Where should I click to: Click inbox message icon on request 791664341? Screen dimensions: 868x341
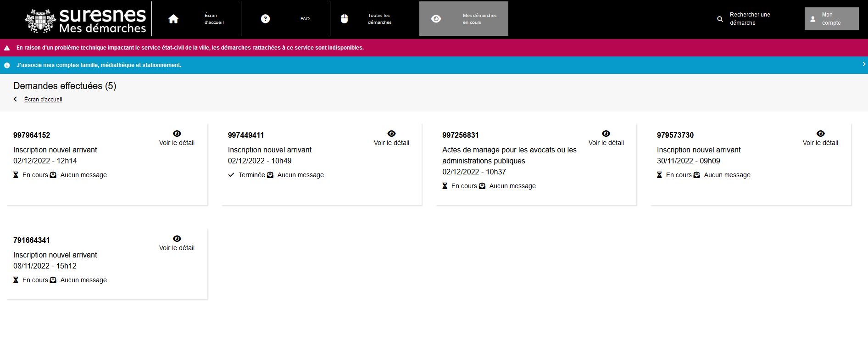[x=53, y=280]
